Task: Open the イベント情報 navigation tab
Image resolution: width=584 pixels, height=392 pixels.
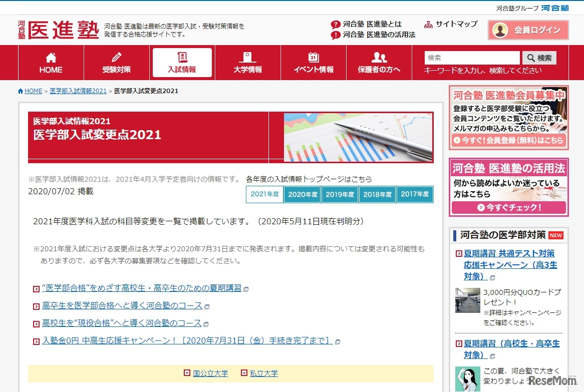Action: [x=313, y=63]
